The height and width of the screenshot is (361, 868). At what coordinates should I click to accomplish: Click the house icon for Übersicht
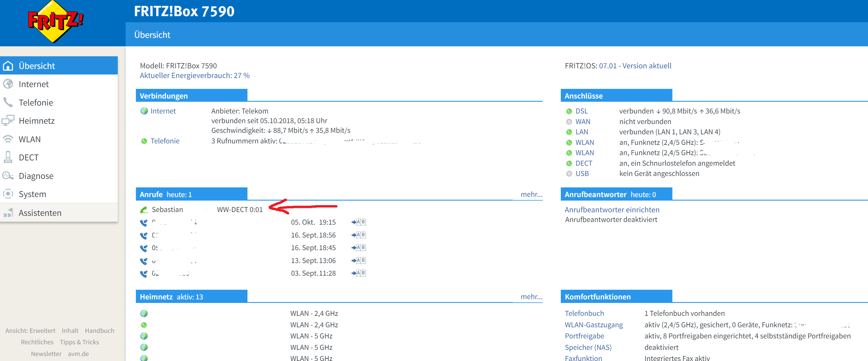tap(8, 66)
